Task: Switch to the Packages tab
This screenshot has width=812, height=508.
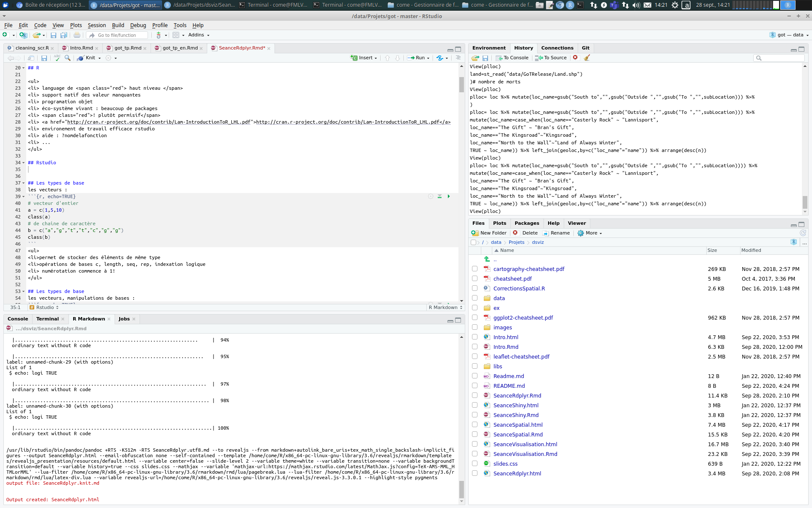Action: [527, 224]
